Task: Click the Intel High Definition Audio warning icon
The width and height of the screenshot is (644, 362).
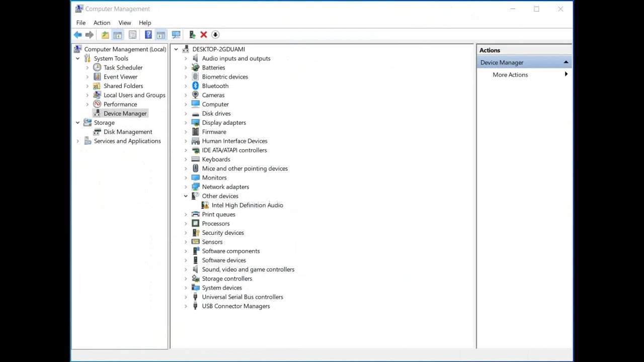Action: coord(205,205)
